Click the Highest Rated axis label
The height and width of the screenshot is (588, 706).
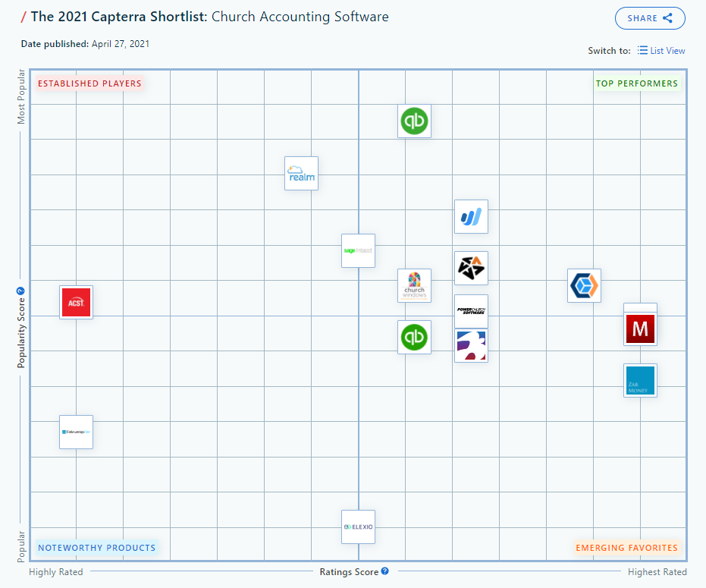[x=657, y=572]
